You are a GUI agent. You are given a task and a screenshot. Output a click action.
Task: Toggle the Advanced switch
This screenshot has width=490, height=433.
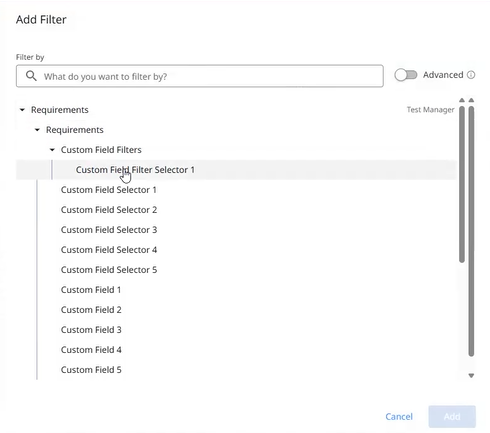point(406,75)
